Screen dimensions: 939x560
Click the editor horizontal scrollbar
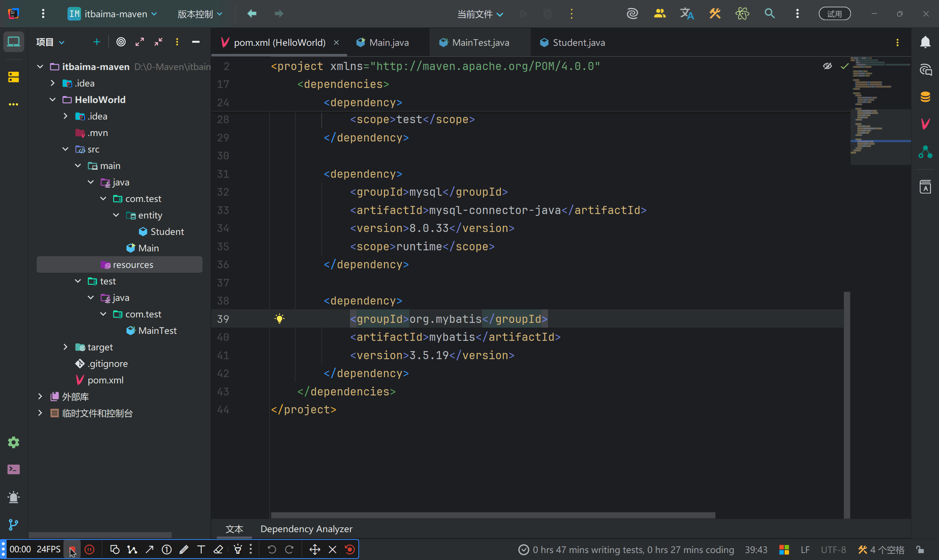tap(493, 515)
